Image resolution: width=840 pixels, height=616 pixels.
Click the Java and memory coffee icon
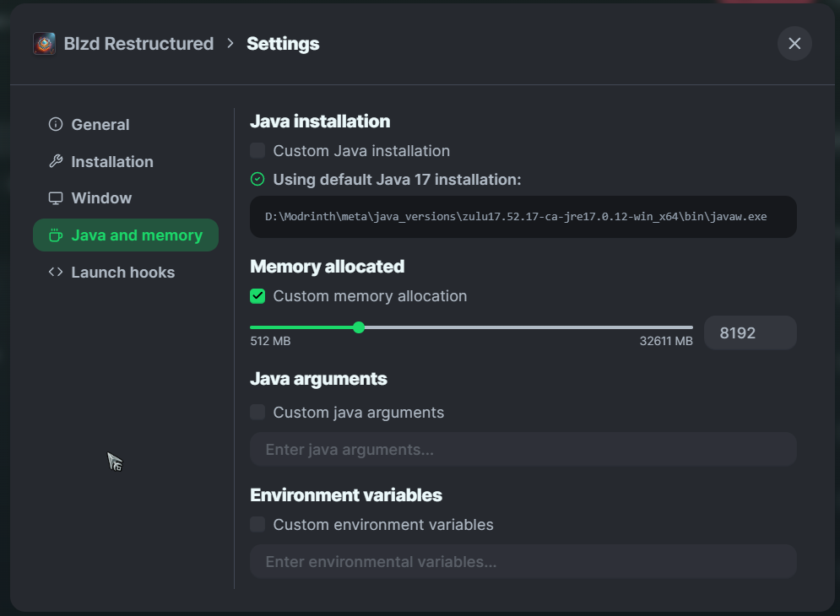point(56,235)
